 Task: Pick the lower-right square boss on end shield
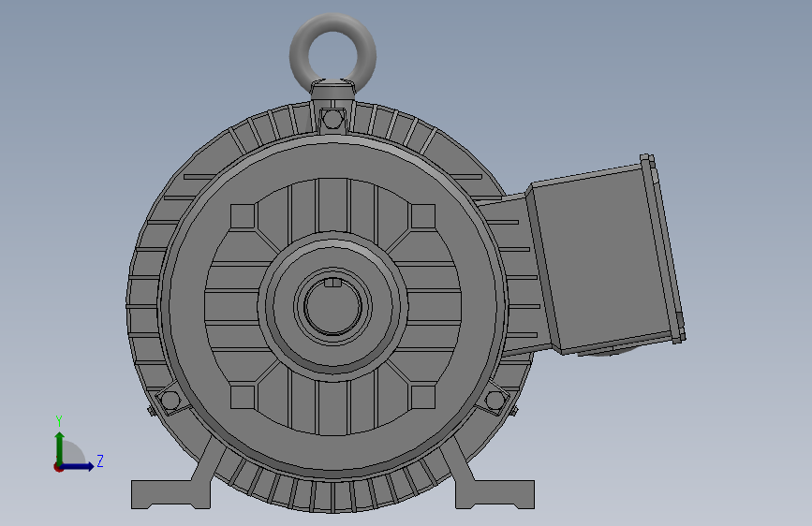pyautogui.click(x=422, y=397)
